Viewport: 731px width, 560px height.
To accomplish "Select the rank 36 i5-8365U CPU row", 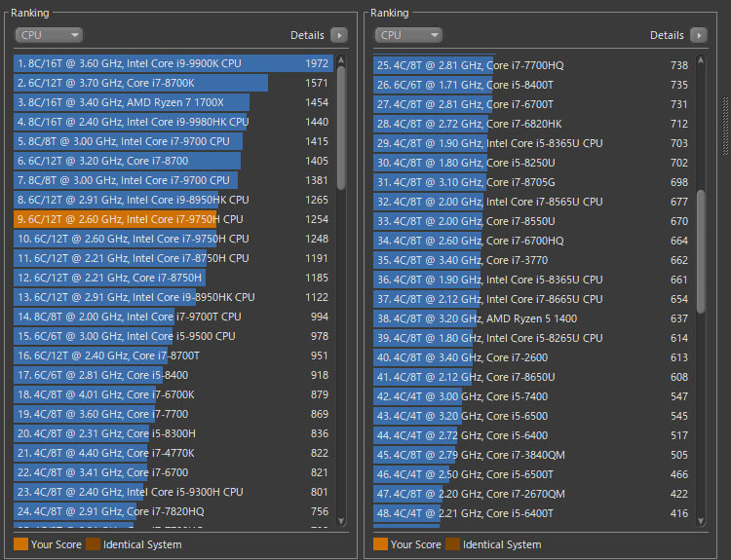I will coord(533,280).
